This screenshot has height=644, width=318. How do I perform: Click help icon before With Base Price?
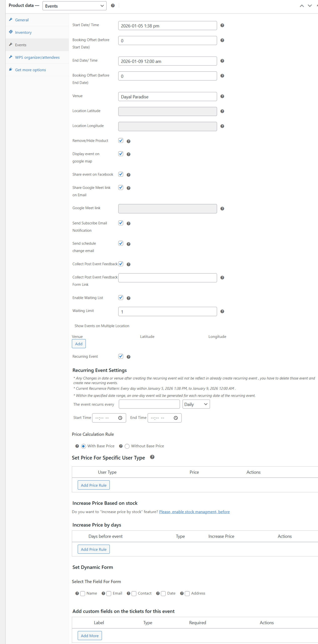point(77,446)
